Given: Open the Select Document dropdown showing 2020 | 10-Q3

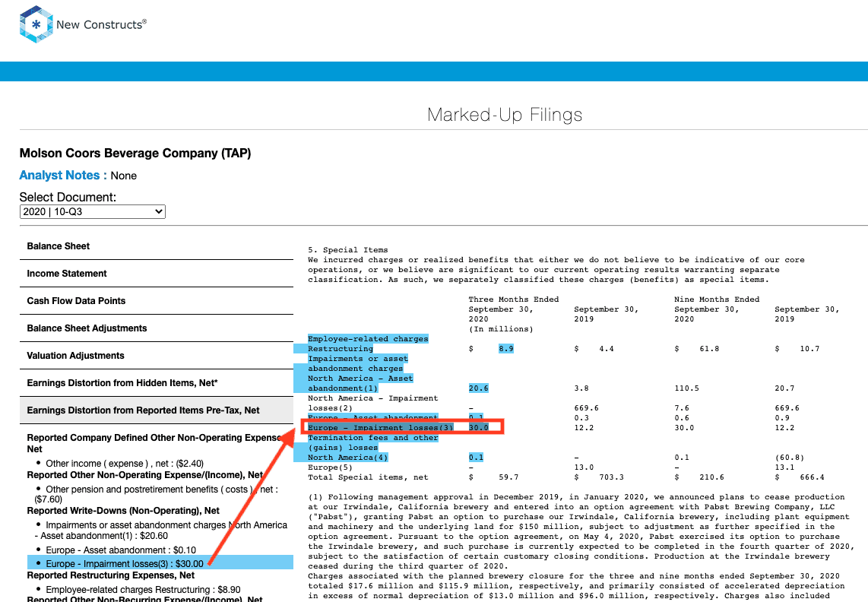Looking at the screenshot, I should coord(93,211).
